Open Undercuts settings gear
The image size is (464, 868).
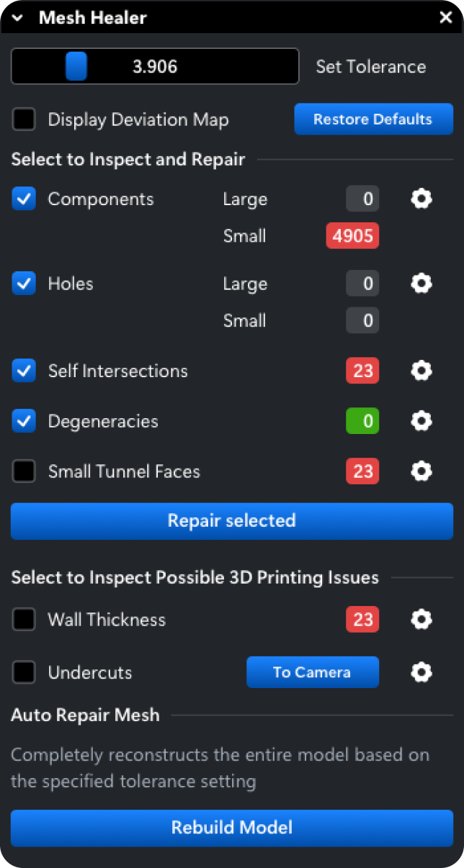click(x=421, y=672)
